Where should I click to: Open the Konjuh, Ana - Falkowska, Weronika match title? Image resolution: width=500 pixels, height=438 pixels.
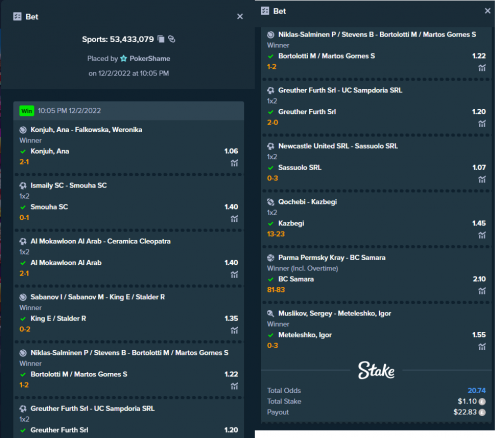[86, 130]
